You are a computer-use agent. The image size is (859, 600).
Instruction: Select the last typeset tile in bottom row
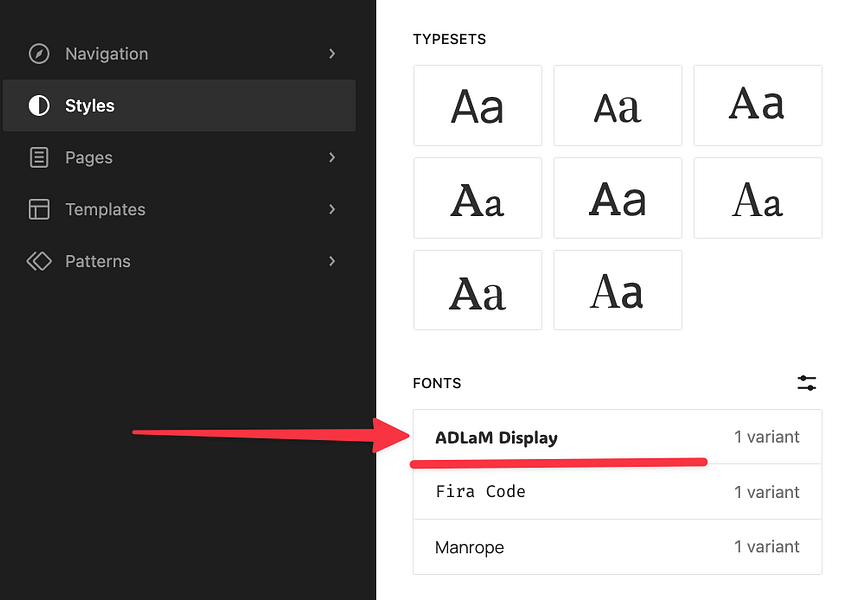[x=617, y=290]
